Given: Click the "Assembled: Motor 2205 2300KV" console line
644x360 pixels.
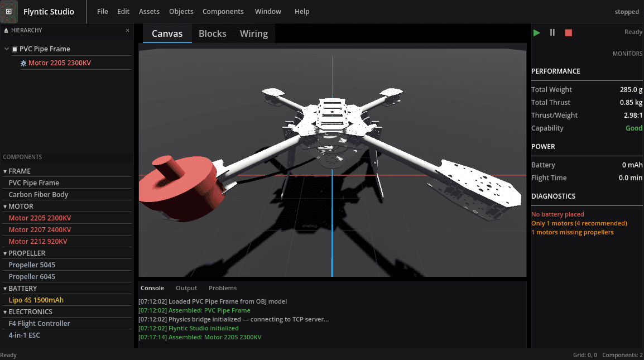Looking at the screenshot, I should (200, 338).
